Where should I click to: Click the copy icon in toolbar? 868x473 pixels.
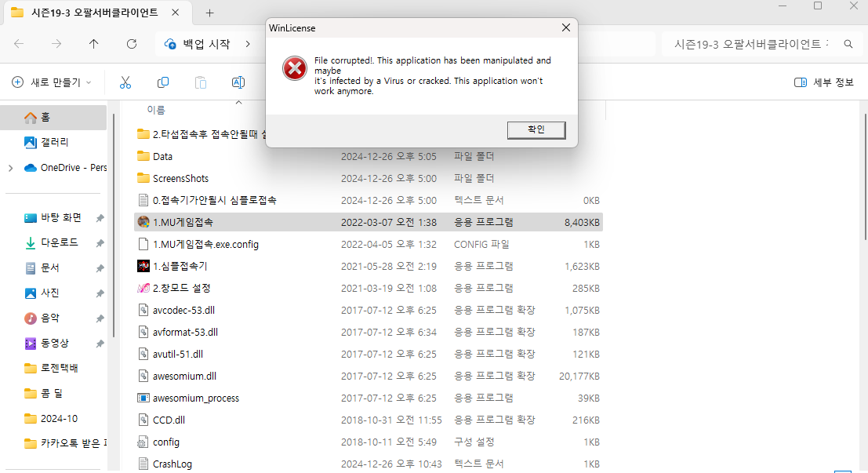[x=163, y=82]
